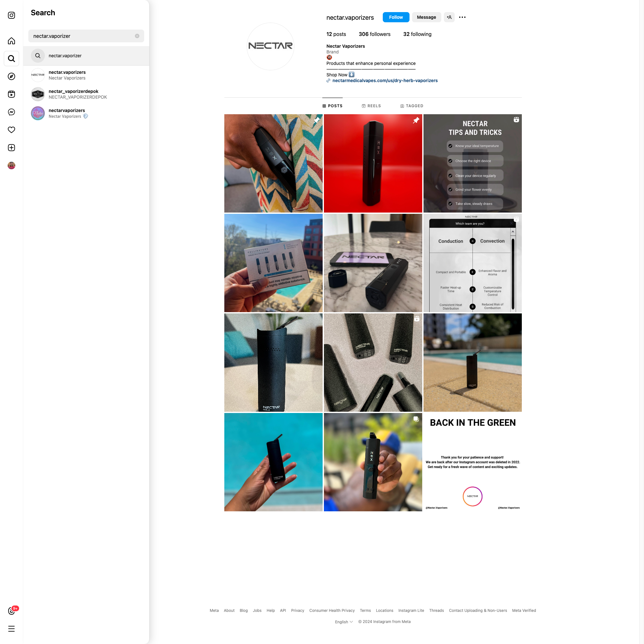Click Message button on profile
This screenshot has width=644, height=644.
click(426, 17)
